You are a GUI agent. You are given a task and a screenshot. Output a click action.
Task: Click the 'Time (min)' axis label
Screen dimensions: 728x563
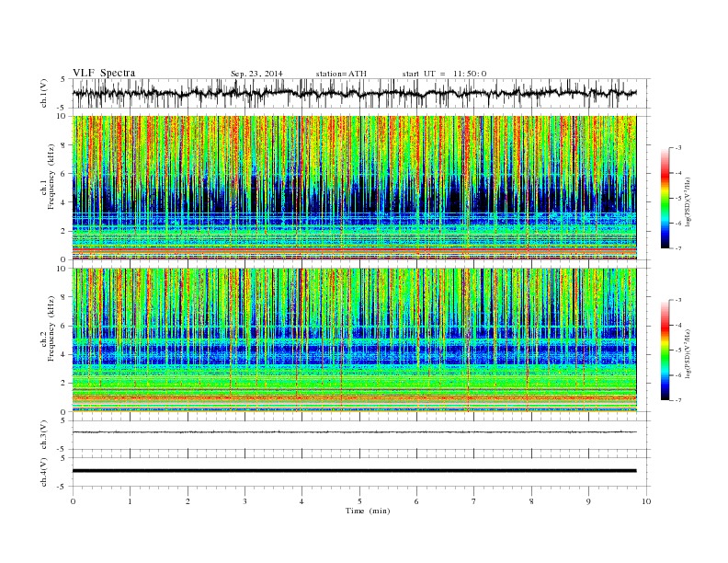[x=368, y=511]
